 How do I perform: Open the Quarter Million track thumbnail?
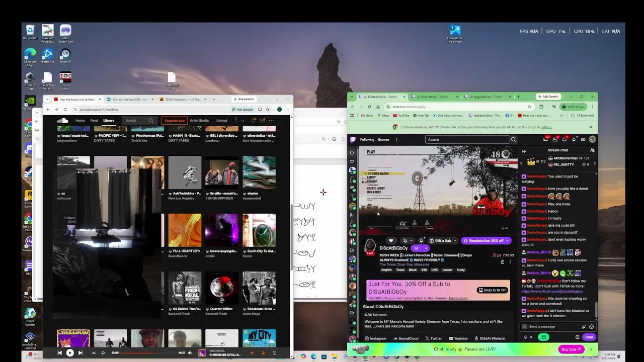tap(222, 288)
